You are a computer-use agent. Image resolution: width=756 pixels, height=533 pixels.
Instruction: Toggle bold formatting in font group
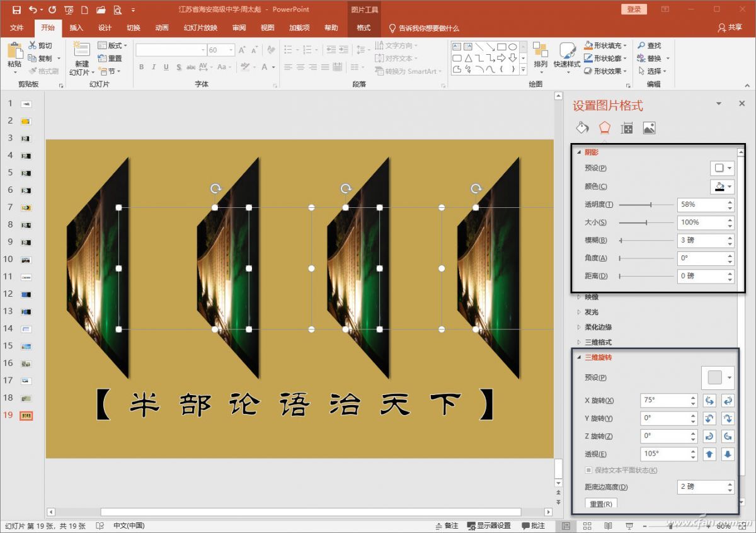point(141,66)
